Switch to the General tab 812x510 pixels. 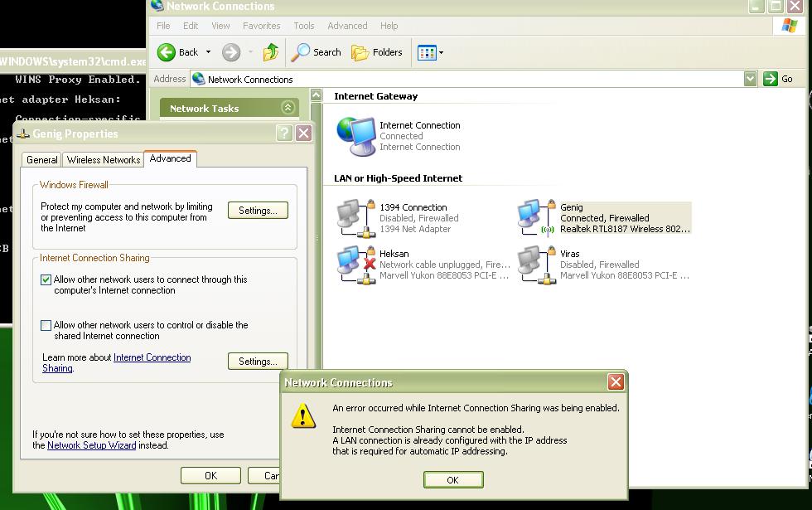(42, 159)
